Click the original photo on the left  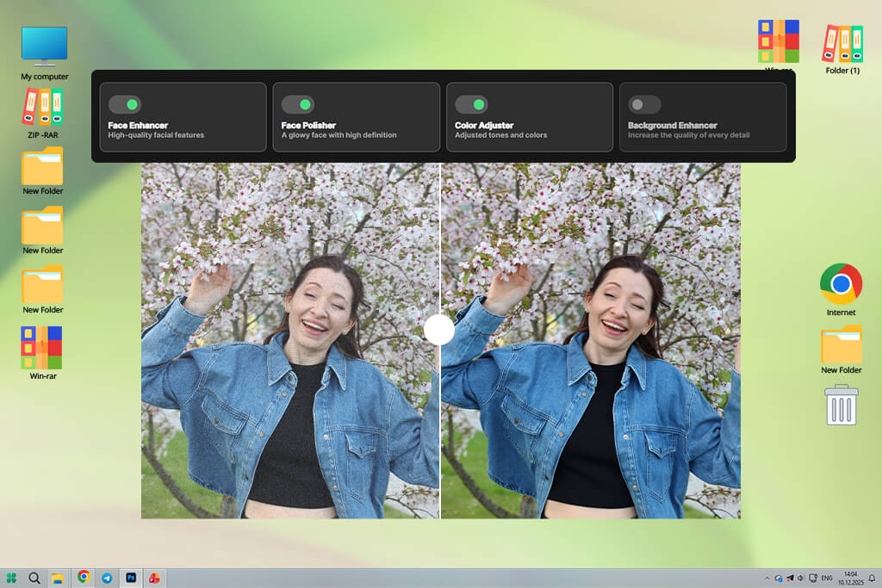289,341
